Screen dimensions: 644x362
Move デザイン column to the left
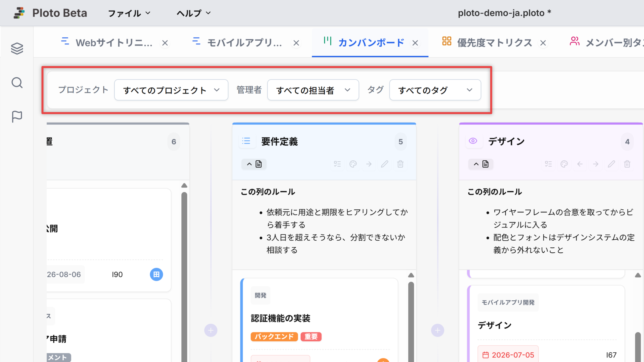pos(580,164)
